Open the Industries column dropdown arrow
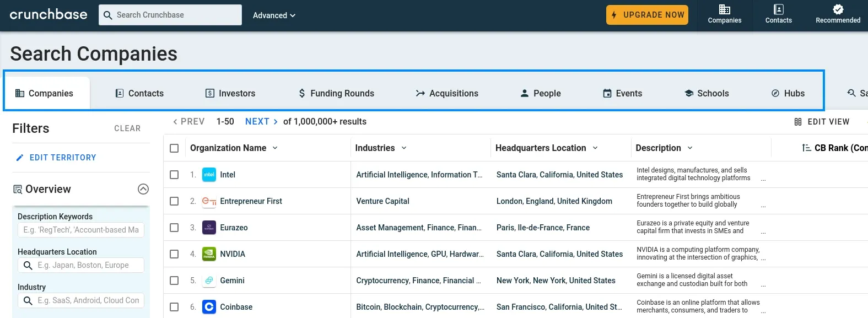The width and height of the screenshot is (868, 318). click(x=404, y=148)
